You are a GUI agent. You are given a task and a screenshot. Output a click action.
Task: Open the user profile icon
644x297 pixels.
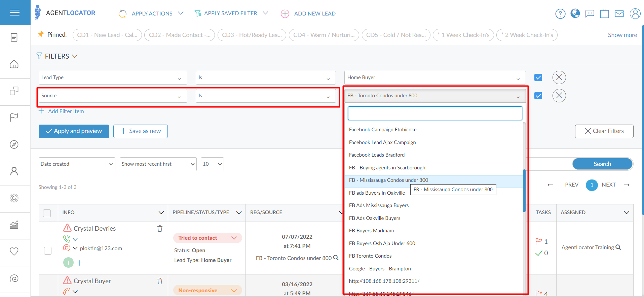tap(635, 14)
